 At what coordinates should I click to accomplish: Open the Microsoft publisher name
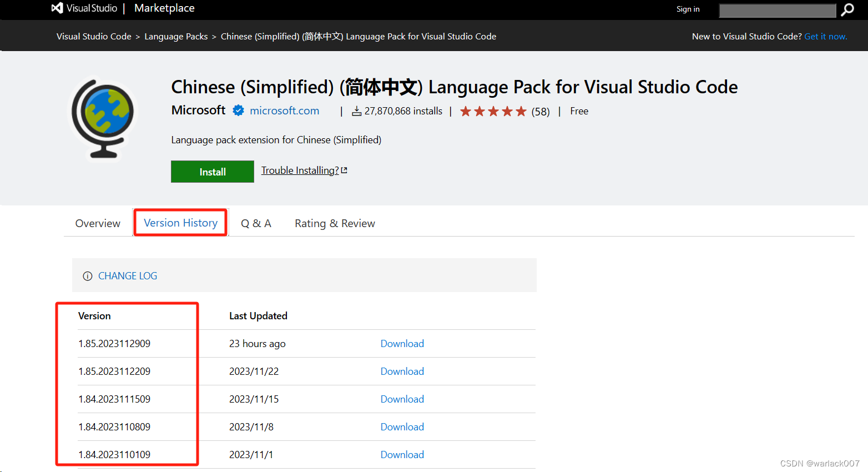(x=198, y=110)
